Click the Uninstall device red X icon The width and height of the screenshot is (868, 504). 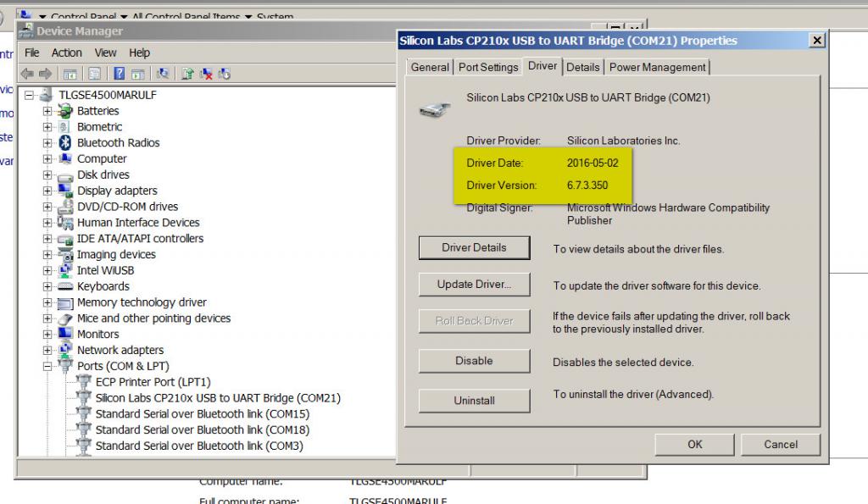coord(207,74)
